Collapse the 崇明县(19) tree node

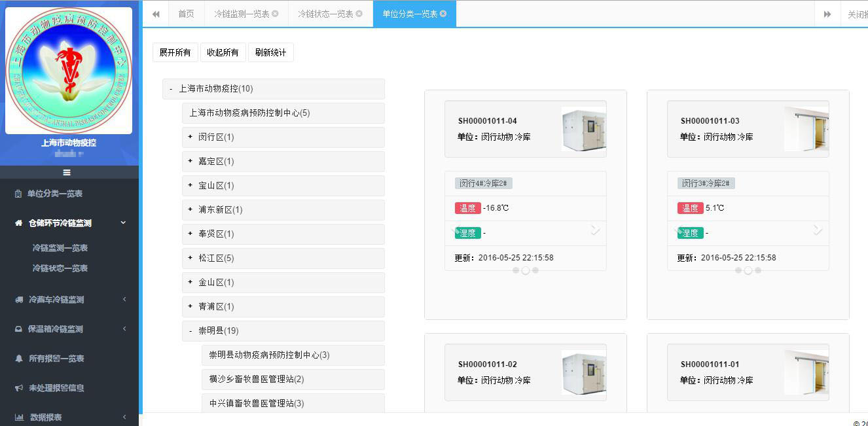pyautogui.click(x=190, y=331)
